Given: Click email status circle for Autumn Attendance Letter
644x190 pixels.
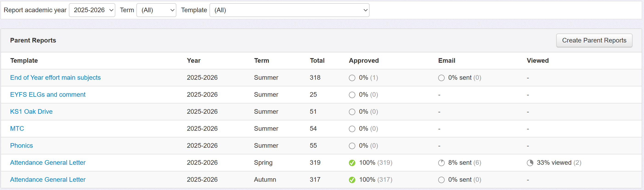Looking at the screenshot, I should point(441,180).
